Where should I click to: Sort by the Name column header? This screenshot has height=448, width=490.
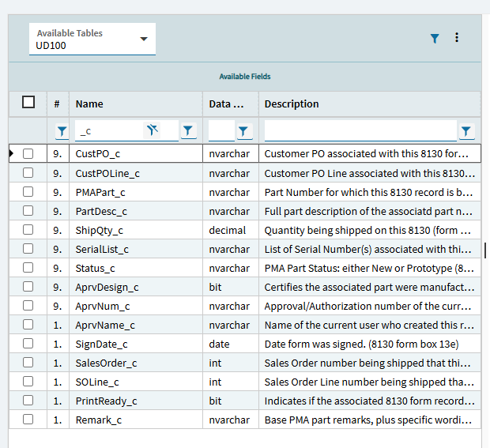coord(134,104)
